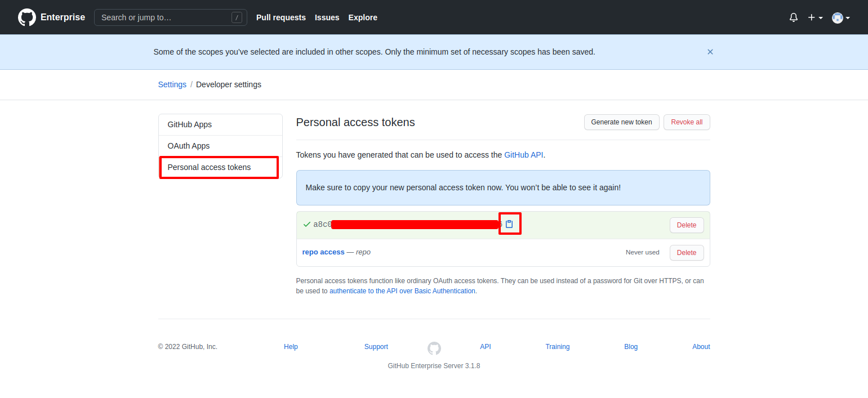Open the user avatar menu
The width and height of the screenshot is (868, 398).
coord(841,17)
